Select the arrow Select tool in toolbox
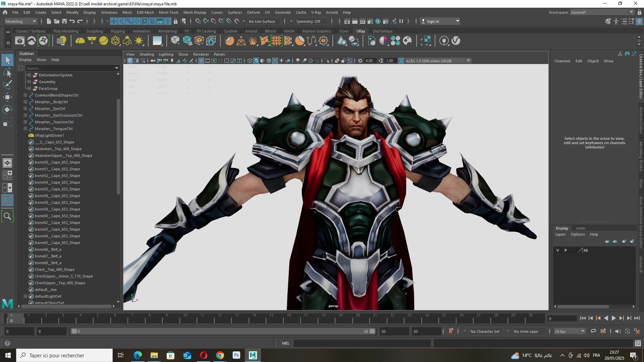The image size is (644, 362). 7,60
